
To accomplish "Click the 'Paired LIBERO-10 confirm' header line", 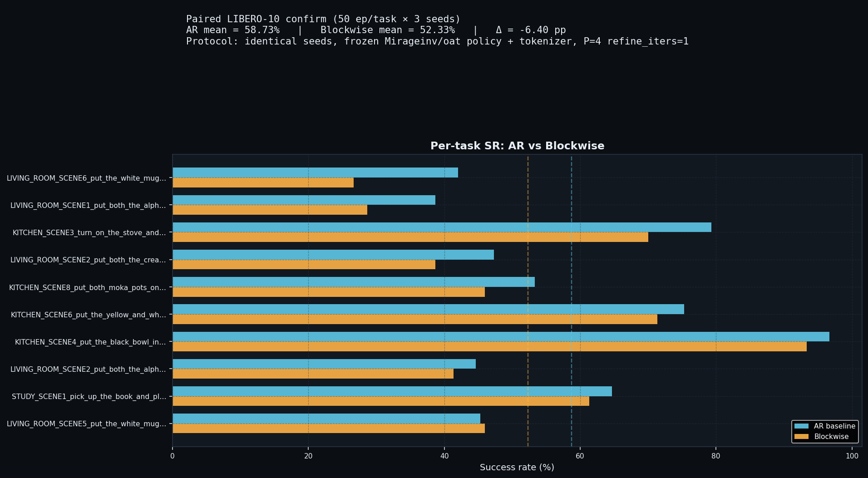I will (323, 19).
